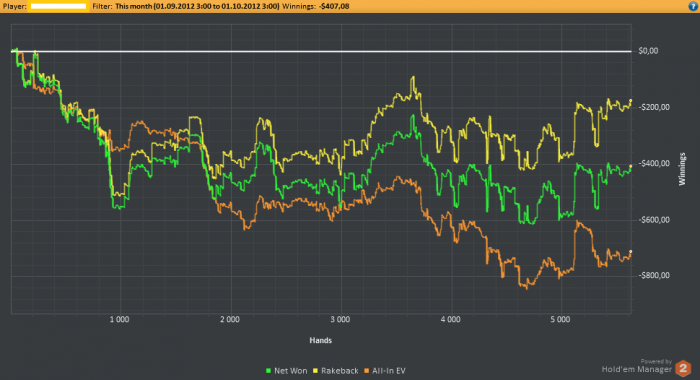Click the Player name field
This screenshot has width=700, height=380.
pos(58,6)
